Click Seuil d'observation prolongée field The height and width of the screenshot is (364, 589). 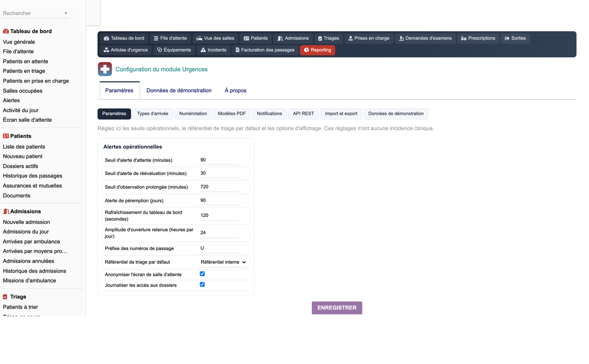218,187
